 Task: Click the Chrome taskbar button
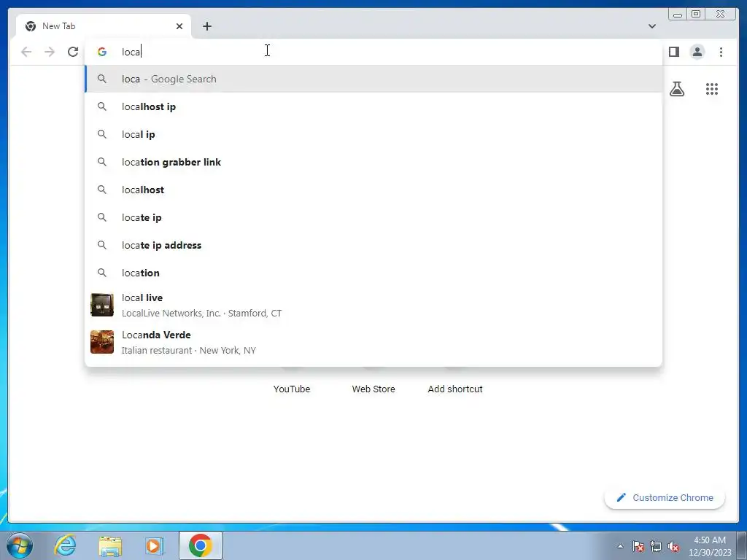201,545
